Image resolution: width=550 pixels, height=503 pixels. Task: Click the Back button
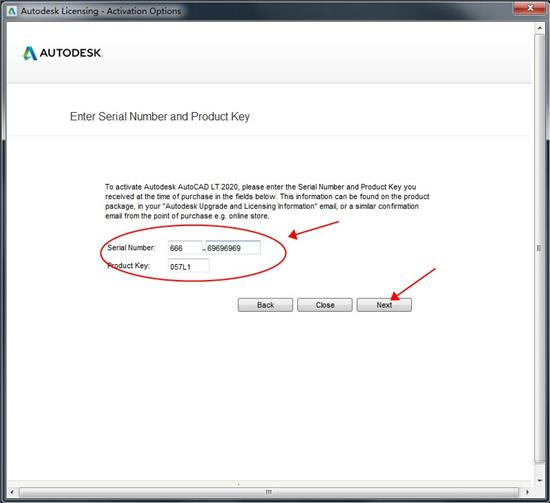click(265, 305)
